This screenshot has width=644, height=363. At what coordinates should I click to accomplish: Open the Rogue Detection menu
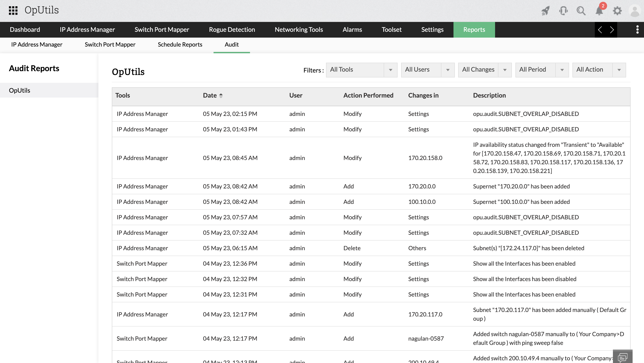[x=232, y=30]
